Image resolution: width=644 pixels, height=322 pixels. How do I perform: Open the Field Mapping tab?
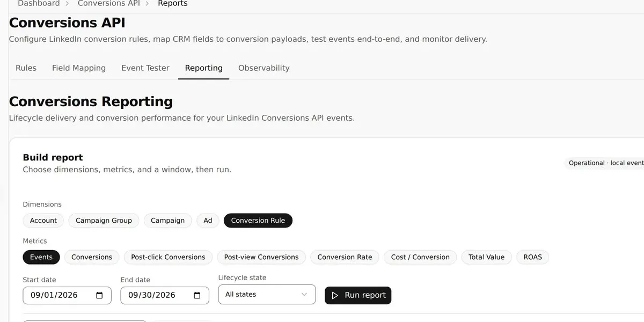click(79, 68)
